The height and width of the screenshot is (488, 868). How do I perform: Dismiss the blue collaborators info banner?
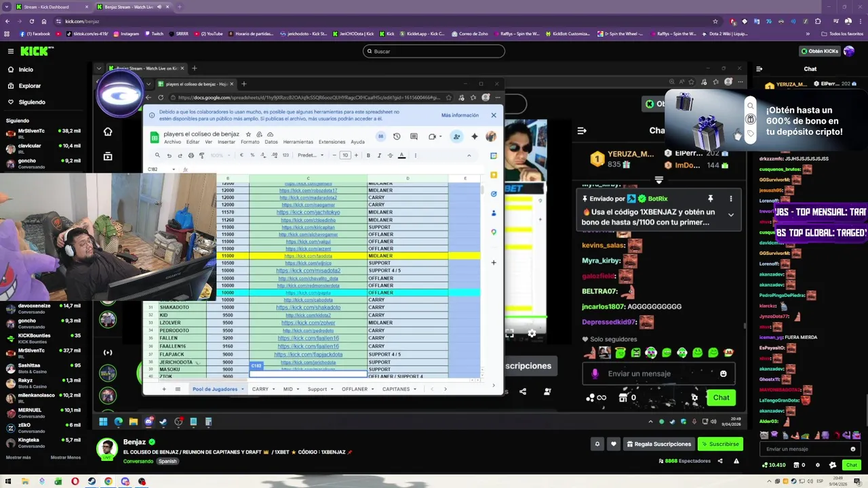494,115
